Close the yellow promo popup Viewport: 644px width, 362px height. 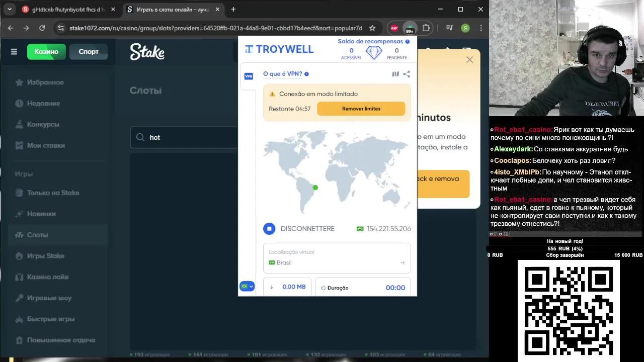pyautogui.click(x=469, y=60)
